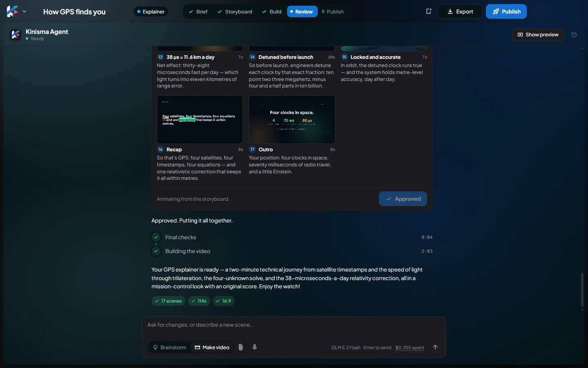Click the scene 16 number badge
Screen dimensions: 588x368
tap(160, 150)
